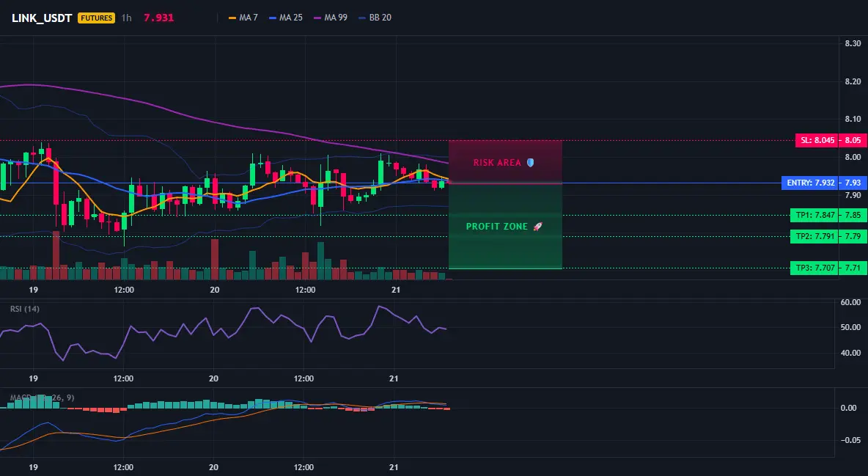Click the TP2: 7.791 label
Screen dimensions: 868x476
coord(814,237)
